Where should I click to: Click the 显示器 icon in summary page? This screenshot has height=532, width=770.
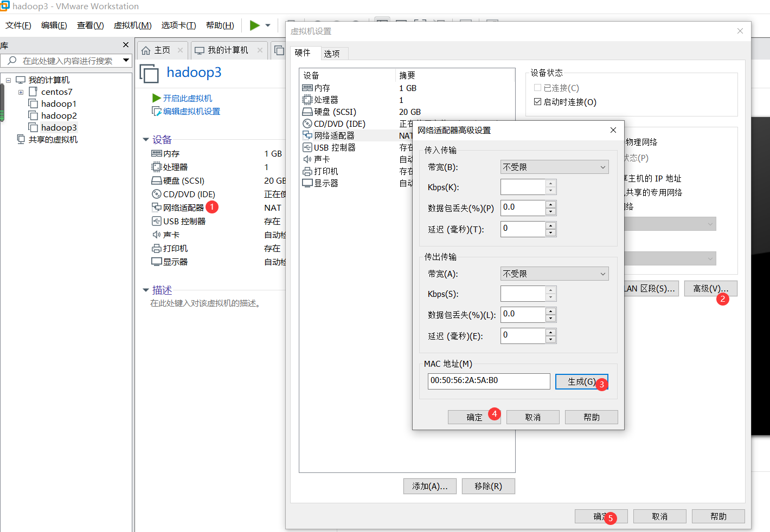pos(157,262)
